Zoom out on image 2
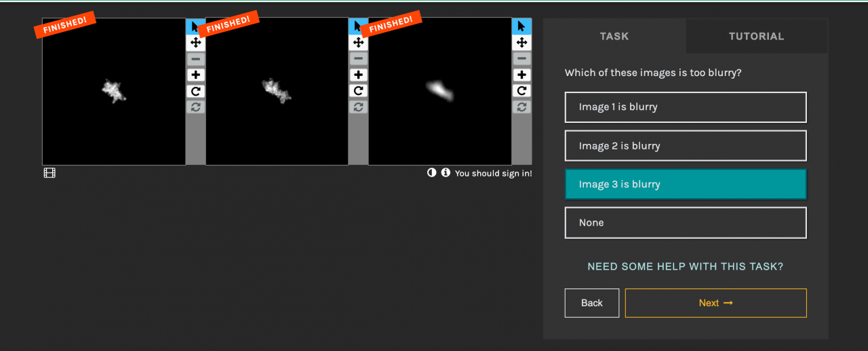Image resolution: width=868 pixels, height=351 pixels. point(358,59)
